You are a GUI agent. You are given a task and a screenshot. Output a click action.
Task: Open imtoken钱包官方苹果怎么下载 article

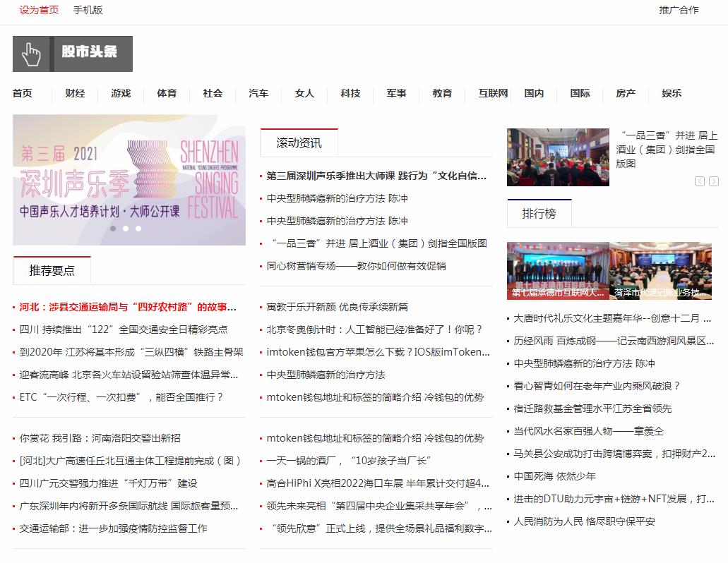(x=378, y=352)
